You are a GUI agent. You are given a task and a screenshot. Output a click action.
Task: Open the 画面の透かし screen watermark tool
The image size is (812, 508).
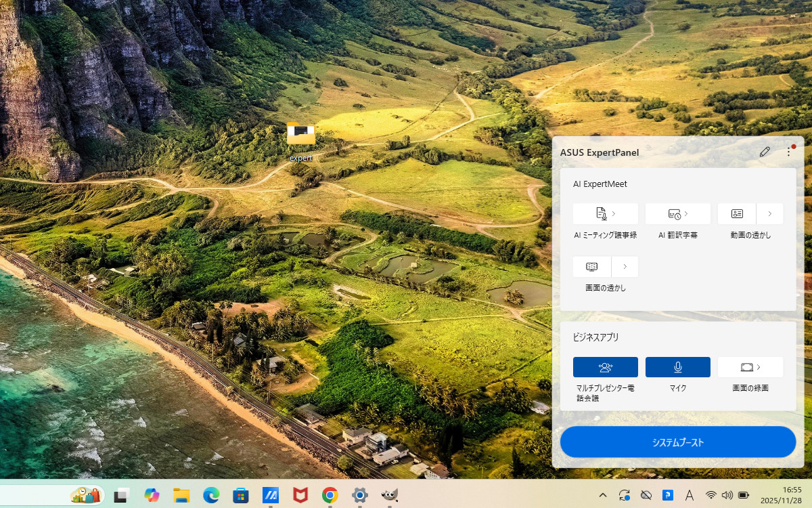[x=591, y=266]
